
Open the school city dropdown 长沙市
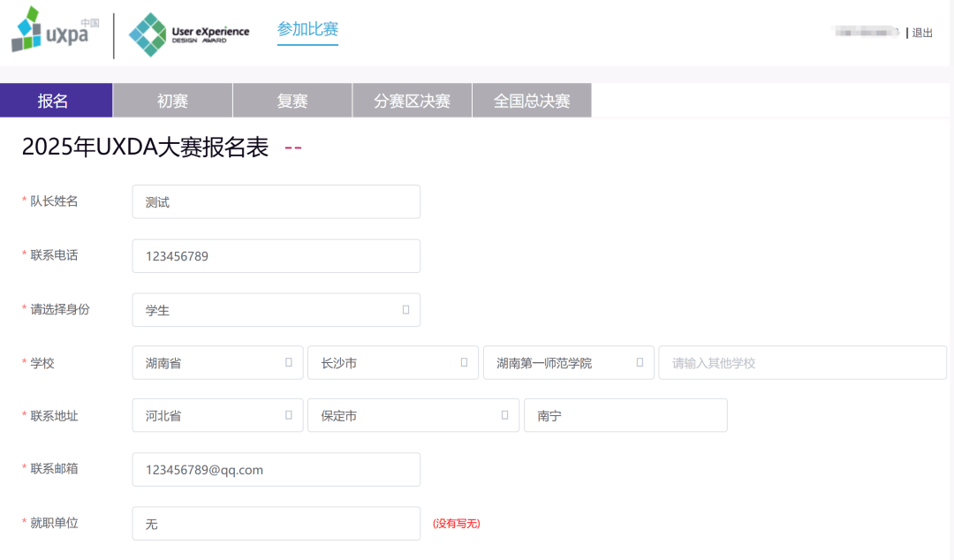pos(392,363)
